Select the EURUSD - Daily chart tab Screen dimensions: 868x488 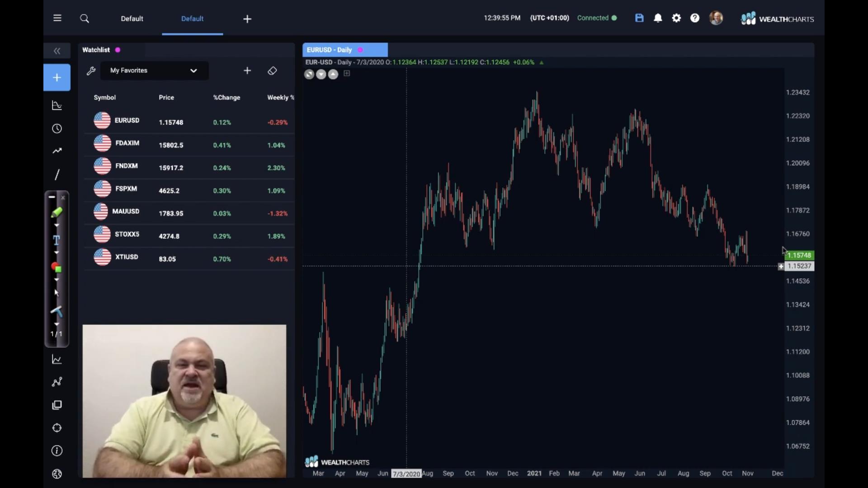(345, 50)
